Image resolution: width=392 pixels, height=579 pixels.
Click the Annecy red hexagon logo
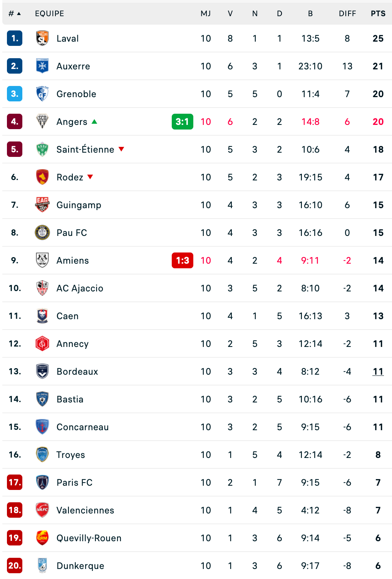(x=42, y=343)
